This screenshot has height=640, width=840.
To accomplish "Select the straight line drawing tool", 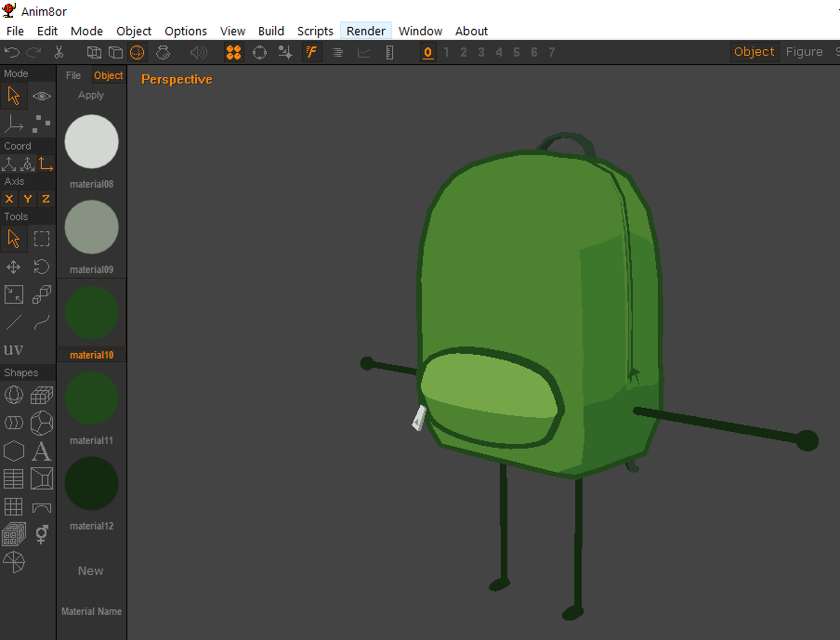I will point(14,322).
